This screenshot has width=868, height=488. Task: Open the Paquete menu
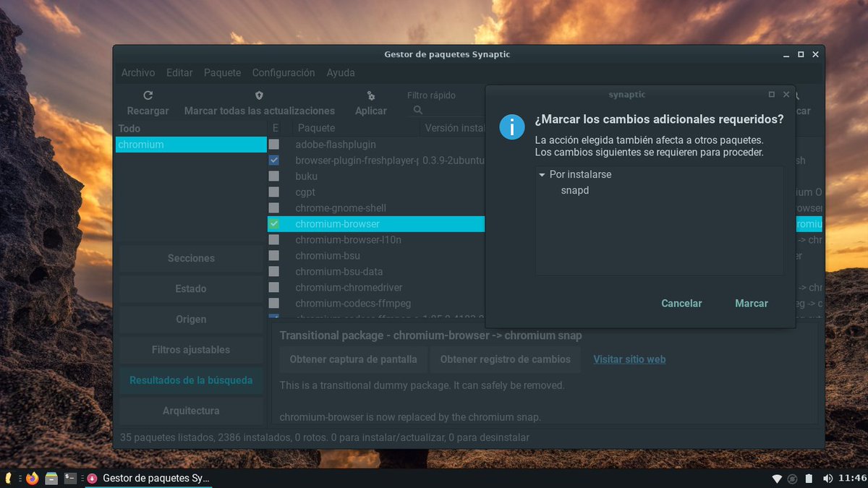tap(222, 73)
